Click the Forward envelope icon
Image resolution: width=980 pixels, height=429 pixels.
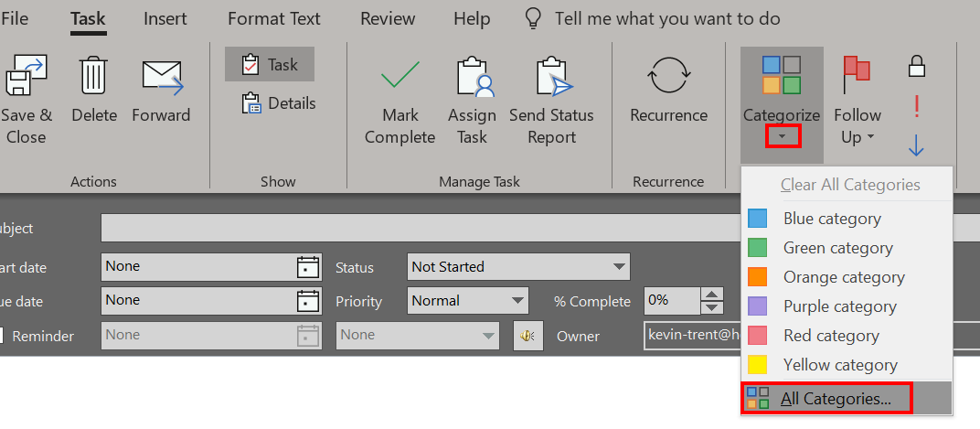click(161, 77)
